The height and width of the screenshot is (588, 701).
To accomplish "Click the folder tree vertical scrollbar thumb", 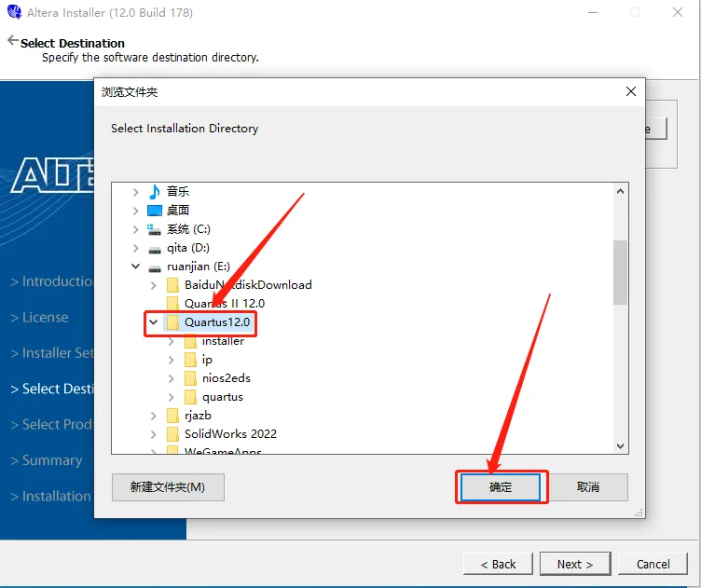I will pyautogui.click(x=620, y=272).
